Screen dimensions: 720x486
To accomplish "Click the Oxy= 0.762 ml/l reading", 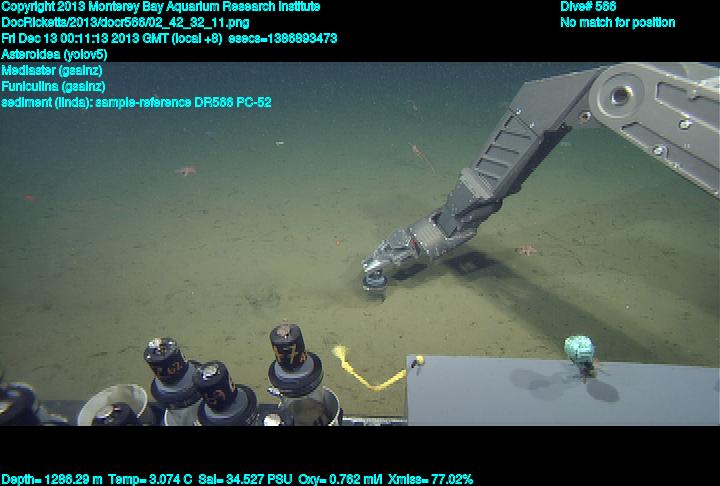I will (340, 480).
